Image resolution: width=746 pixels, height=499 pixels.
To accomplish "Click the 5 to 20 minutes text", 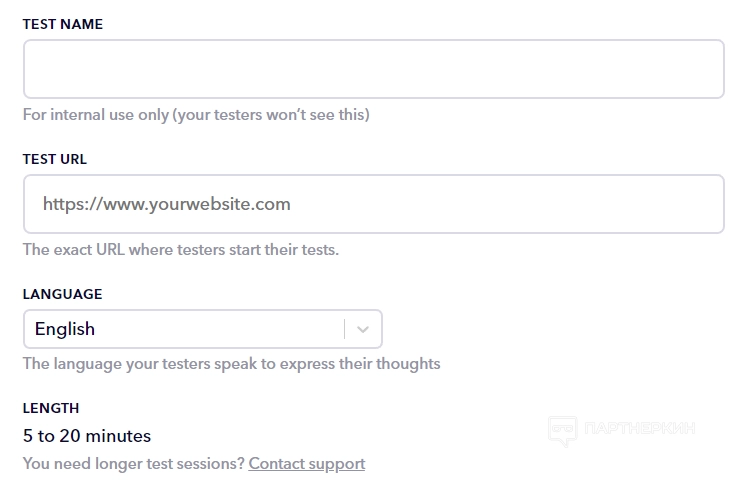I will tap(87, 436).
